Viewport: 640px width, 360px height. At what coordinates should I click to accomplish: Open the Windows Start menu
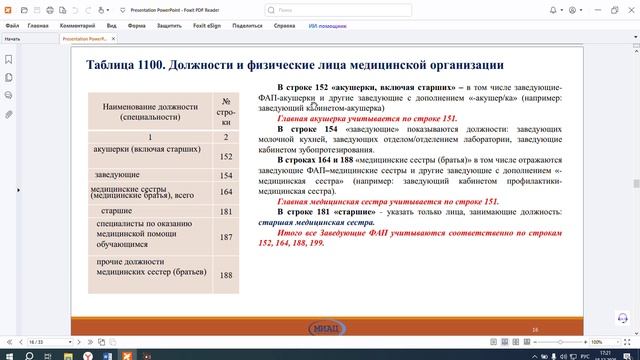(x=9, y=356)
